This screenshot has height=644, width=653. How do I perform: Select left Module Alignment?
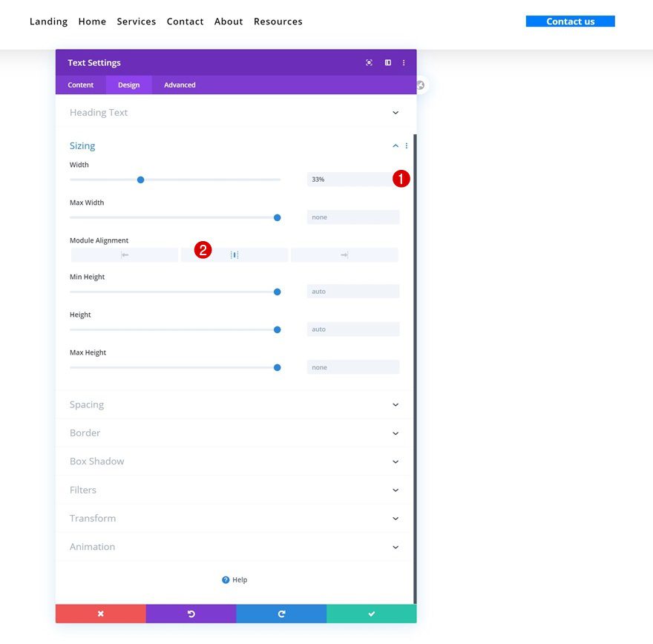pyautogui.click(x=124, y=254)
